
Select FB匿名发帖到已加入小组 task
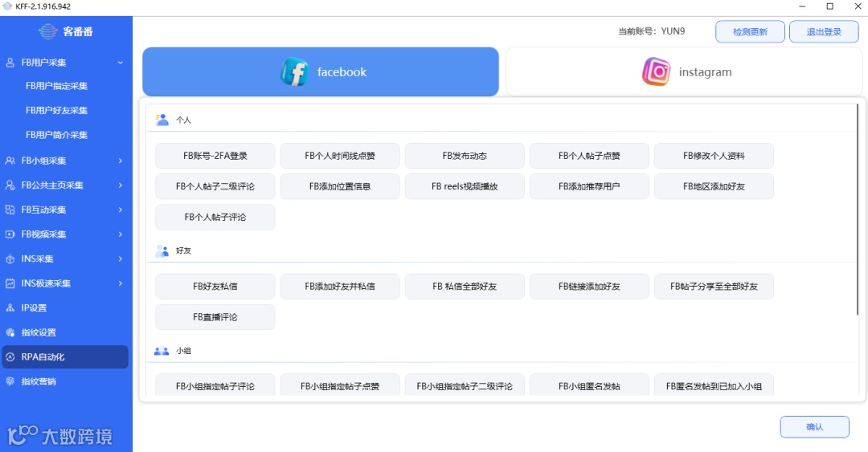click(714, 385)
